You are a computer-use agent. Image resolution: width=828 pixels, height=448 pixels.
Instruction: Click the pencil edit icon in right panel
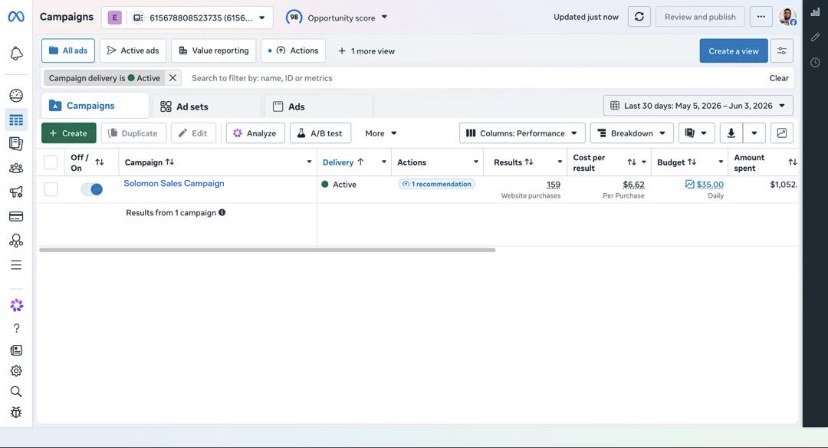(x=815, y=37)
